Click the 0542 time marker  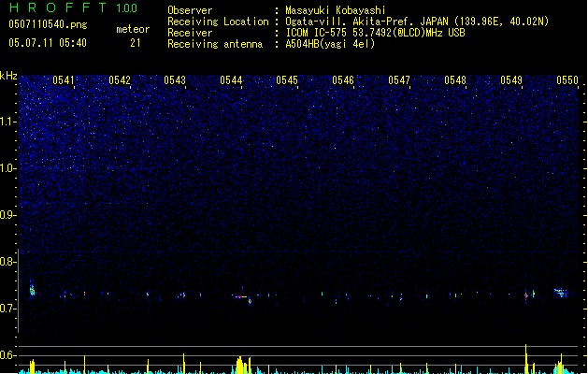120,80
